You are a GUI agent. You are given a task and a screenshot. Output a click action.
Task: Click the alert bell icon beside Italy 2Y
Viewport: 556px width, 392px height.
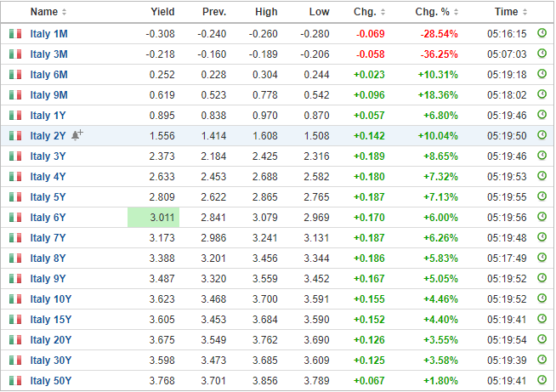[77, 135]
